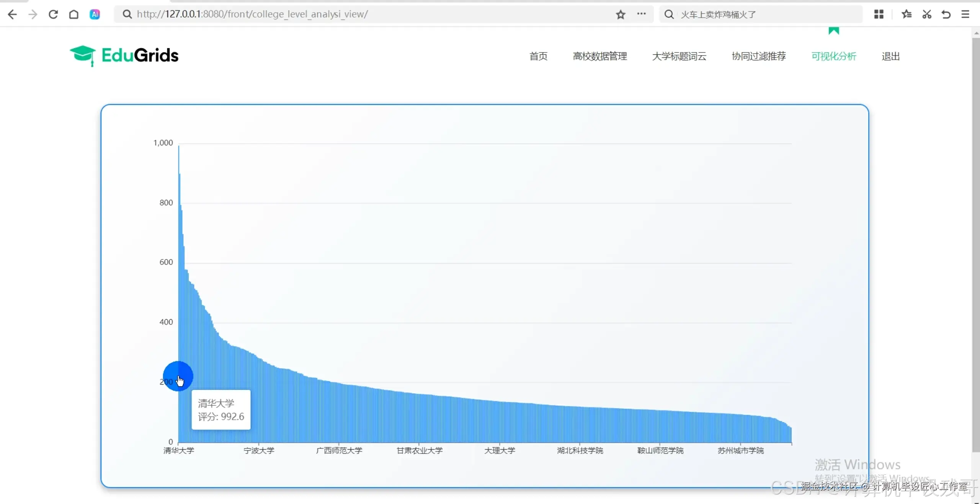Click the EduGrids graduation cap logo
The image size is (980, 504).
[x=83, y=55]
